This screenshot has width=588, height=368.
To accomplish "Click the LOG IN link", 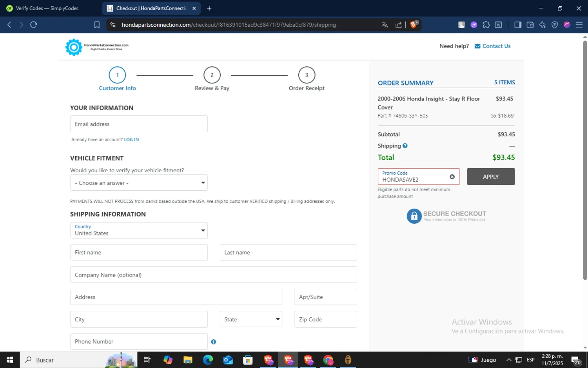I will 131,140.
